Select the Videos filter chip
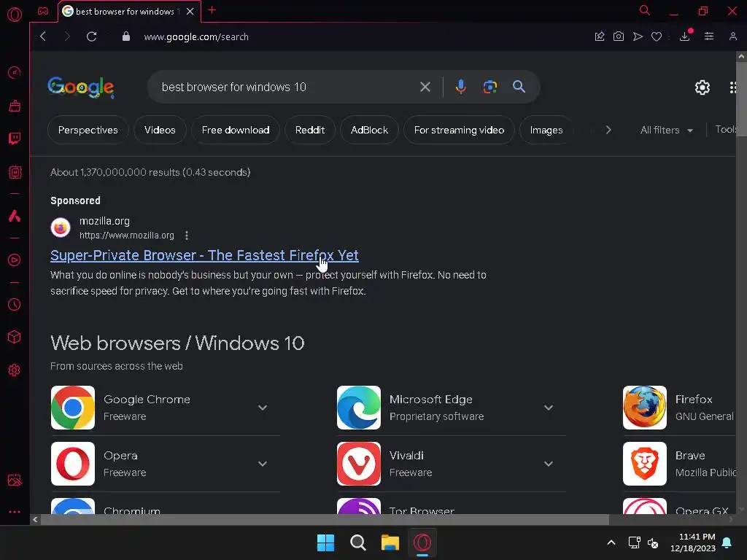 pyautogui.click(x=160, y=130)
